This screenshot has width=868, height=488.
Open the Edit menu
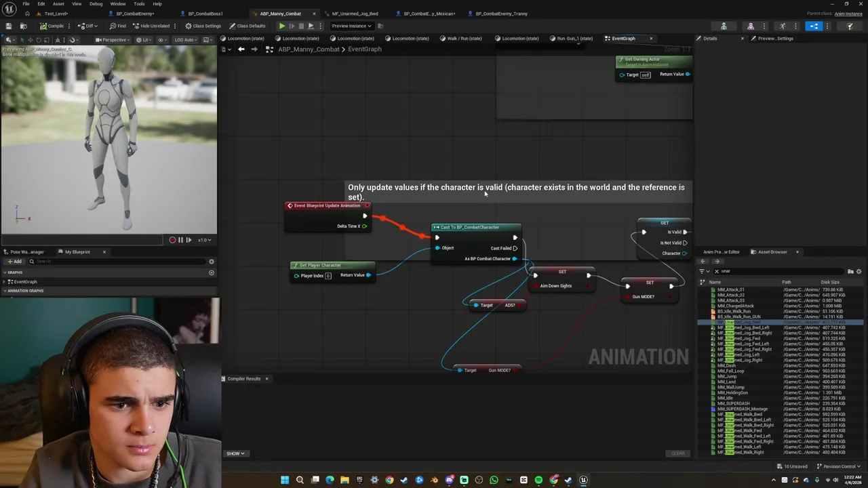41,3
